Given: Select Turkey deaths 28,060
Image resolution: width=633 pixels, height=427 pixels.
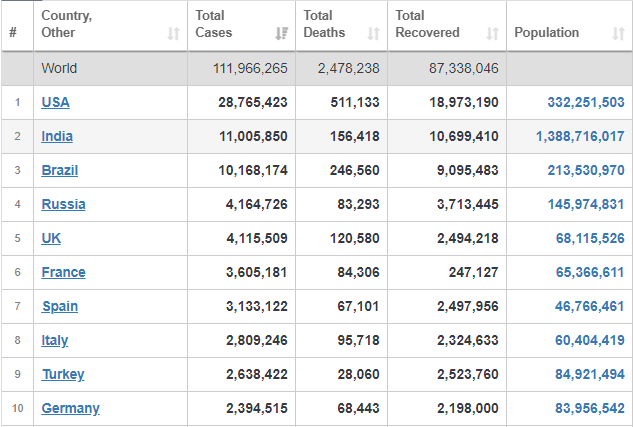Looking at the screenshot, I should click(x=358, y=374).
